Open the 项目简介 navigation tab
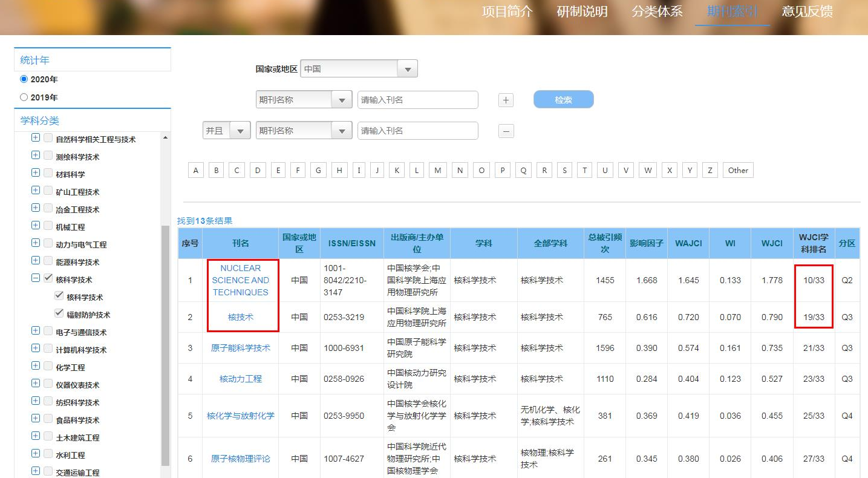Viewport: 868px width, 478px height. tap(507, 11)
